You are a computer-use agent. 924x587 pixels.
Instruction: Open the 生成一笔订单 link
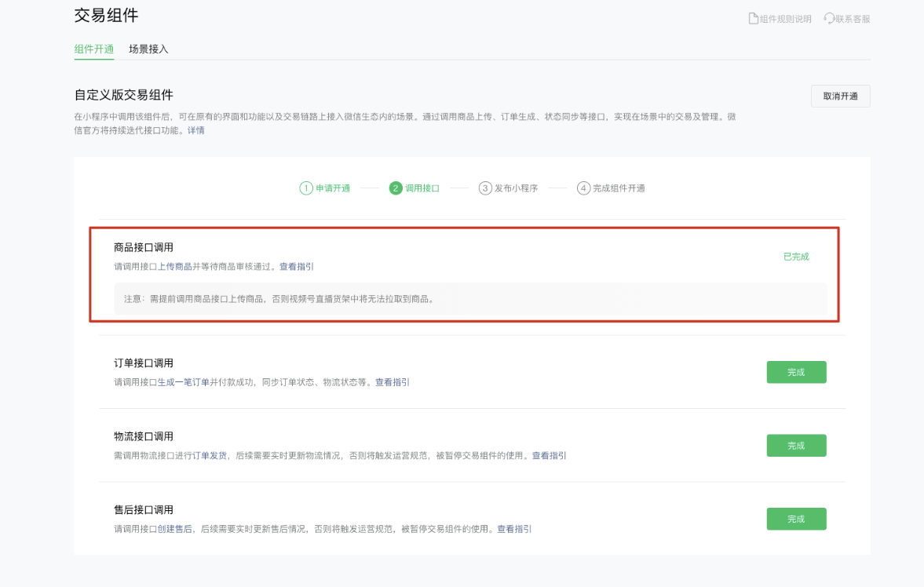pyautogui.click(x=184, y=382)
